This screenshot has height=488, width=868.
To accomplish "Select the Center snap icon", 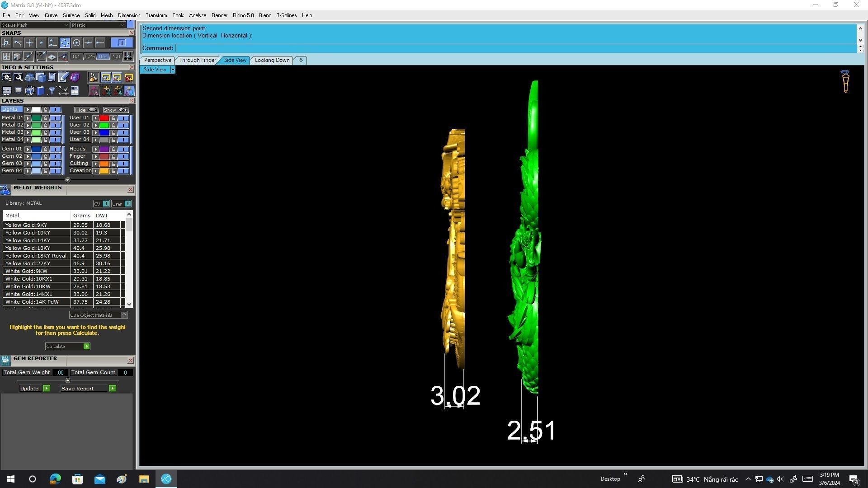I will [76, 43].
